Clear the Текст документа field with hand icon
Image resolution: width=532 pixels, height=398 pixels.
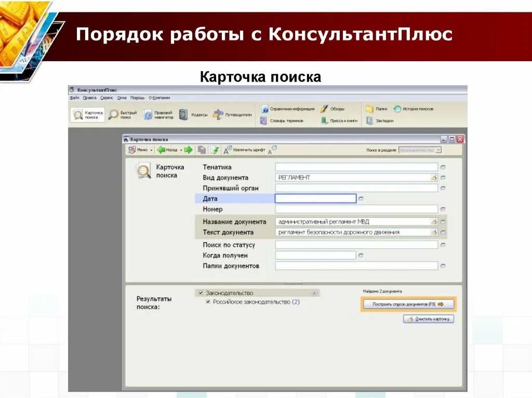point(434,232)
